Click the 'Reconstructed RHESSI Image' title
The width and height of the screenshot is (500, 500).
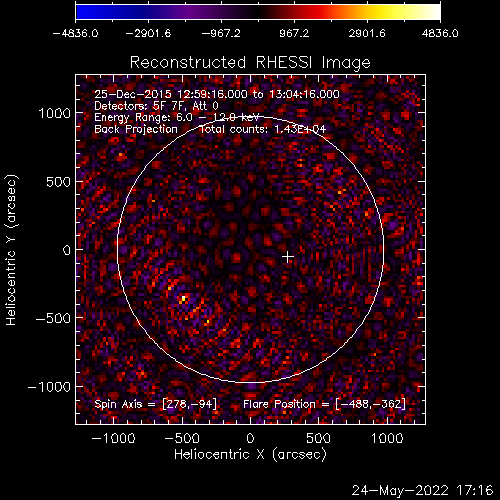(250, 62)
